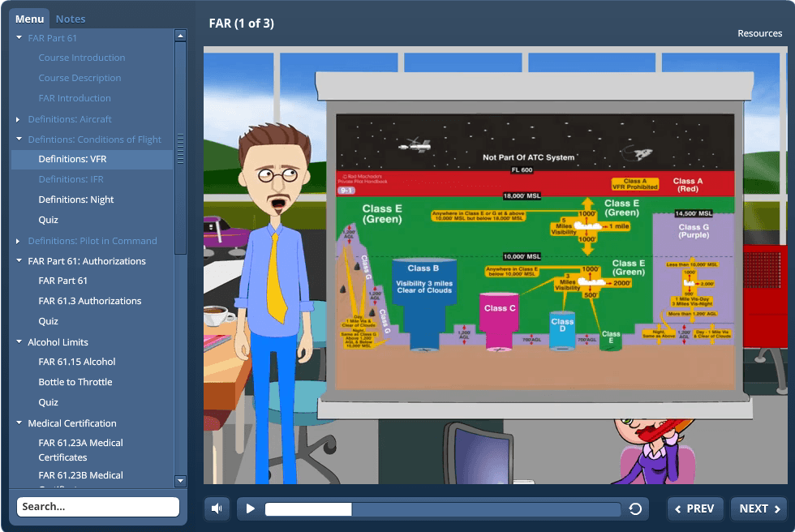Mute the course audio with speaker icon
This screenshot has height=532, width=795.
pyautogui.click(x=217, y=508)
